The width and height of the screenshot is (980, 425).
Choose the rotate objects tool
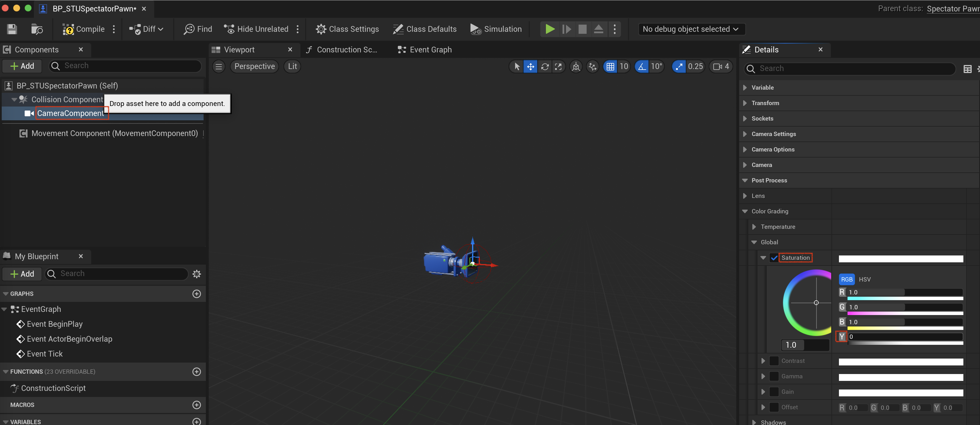[x=544, y=66]
